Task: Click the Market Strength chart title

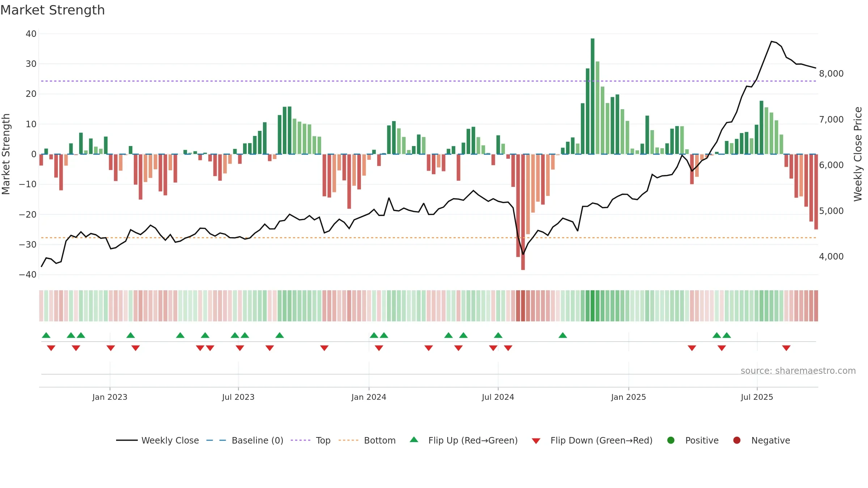Action: point(52,10)
